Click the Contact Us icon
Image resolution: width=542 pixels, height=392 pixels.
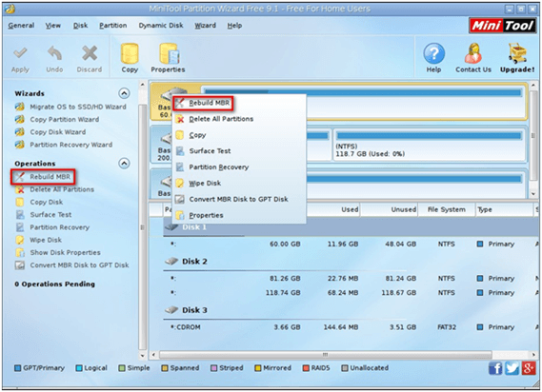click(x=473, y=53)
